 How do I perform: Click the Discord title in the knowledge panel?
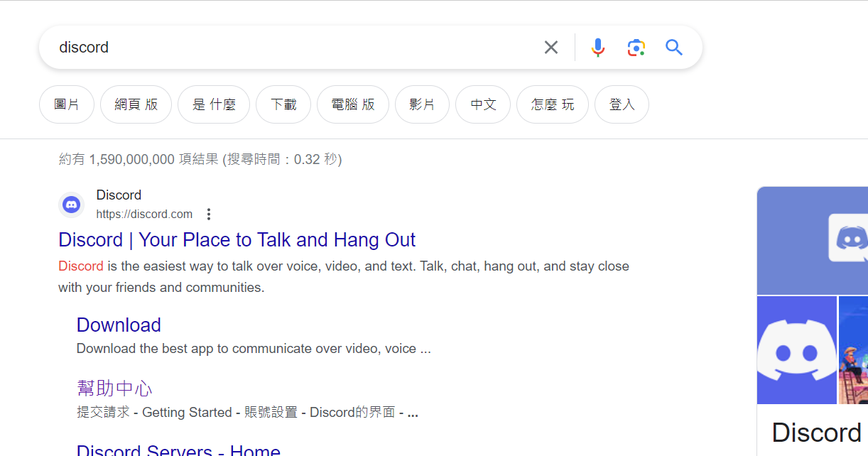tap(816, 433)
